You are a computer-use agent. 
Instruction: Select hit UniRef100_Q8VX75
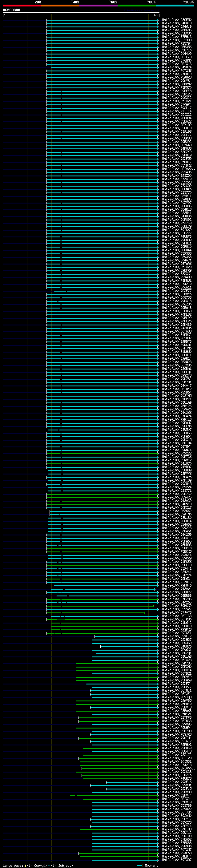coord(177,822)
